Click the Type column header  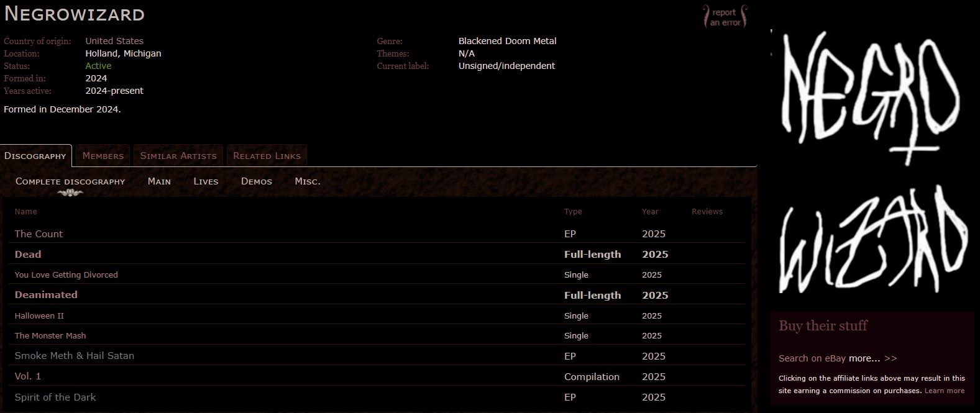tap(573, 212)
